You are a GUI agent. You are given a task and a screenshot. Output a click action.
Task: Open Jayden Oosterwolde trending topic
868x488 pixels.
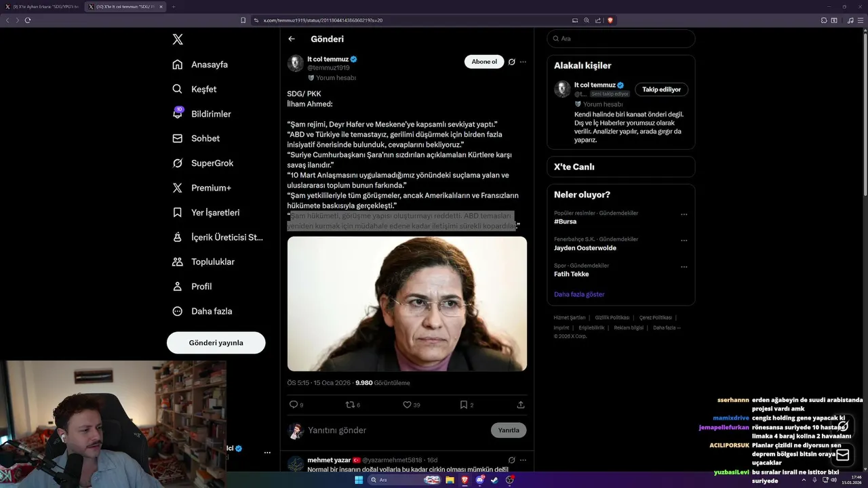pos(585,248)
